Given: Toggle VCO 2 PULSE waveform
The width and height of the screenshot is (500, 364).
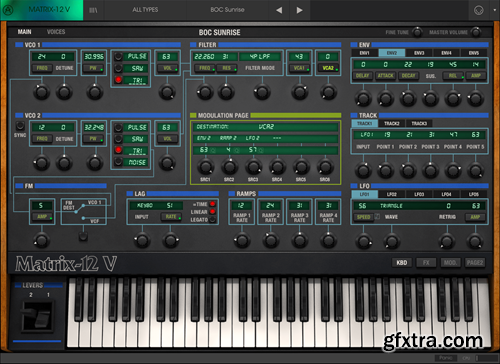Looking at the screenshot, I should tap(118, 127).
